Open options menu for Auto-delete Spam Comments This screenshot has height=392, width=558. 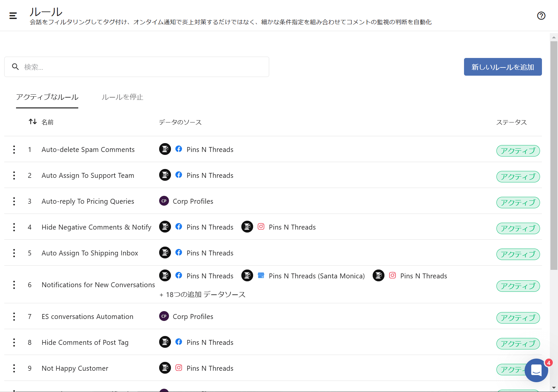(x=14, y=150)
